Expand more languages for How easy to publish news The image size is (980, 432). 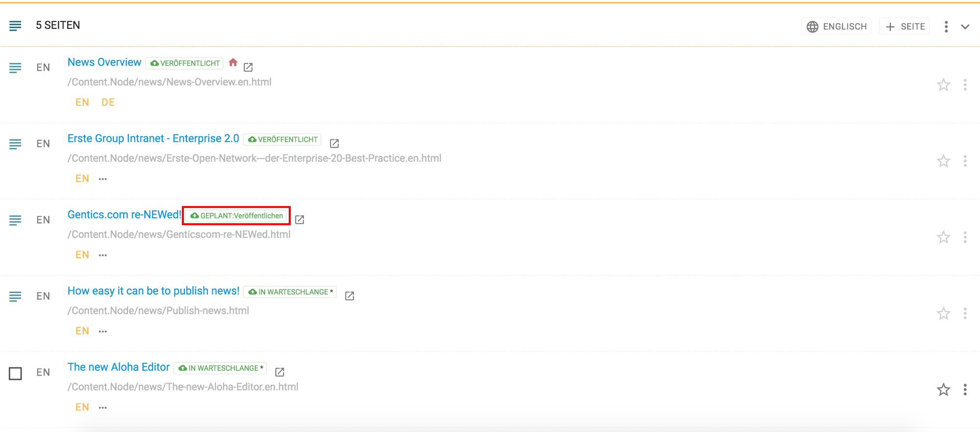102,331
